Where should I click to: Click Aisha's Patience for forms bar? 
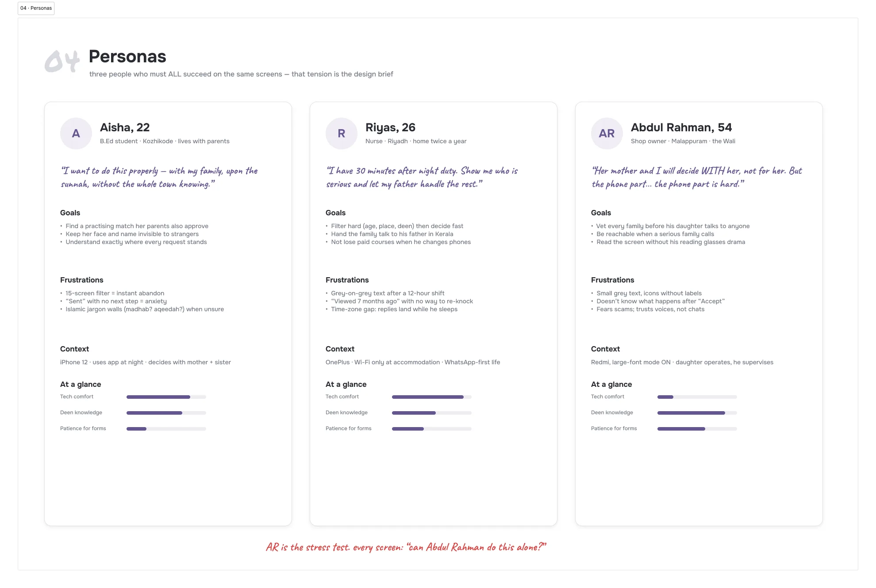[166, 429]
